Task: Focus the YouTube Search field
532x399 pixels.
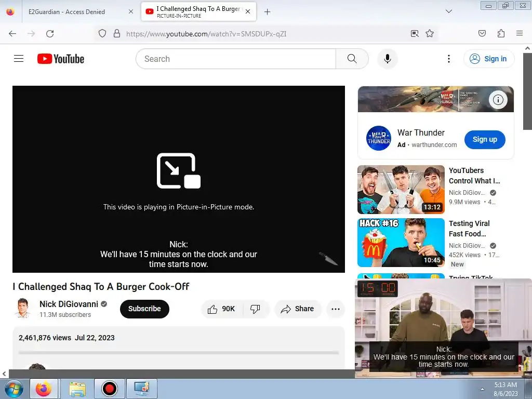Action: (x=236, y=59)
